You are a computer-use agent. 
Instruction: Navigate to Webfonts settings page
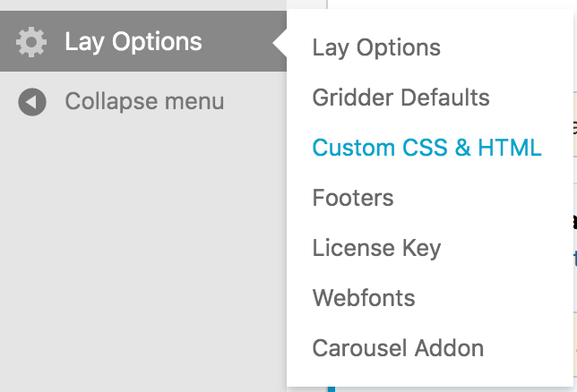coord(364,298)
